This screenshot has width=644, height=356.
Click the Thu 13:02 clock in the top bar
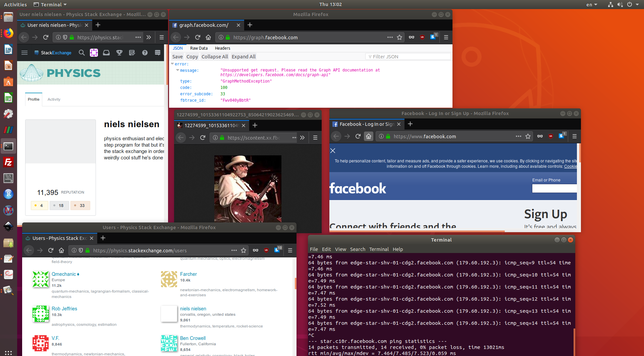pyautogui.click(x=330, y=4)
